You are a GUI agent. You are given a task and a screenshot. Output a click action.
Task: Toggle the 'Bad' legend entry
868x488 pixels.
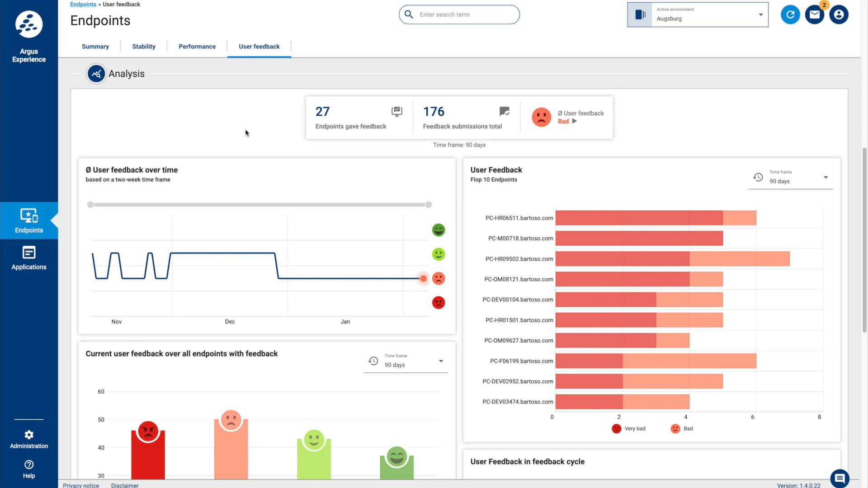point(682,428)
